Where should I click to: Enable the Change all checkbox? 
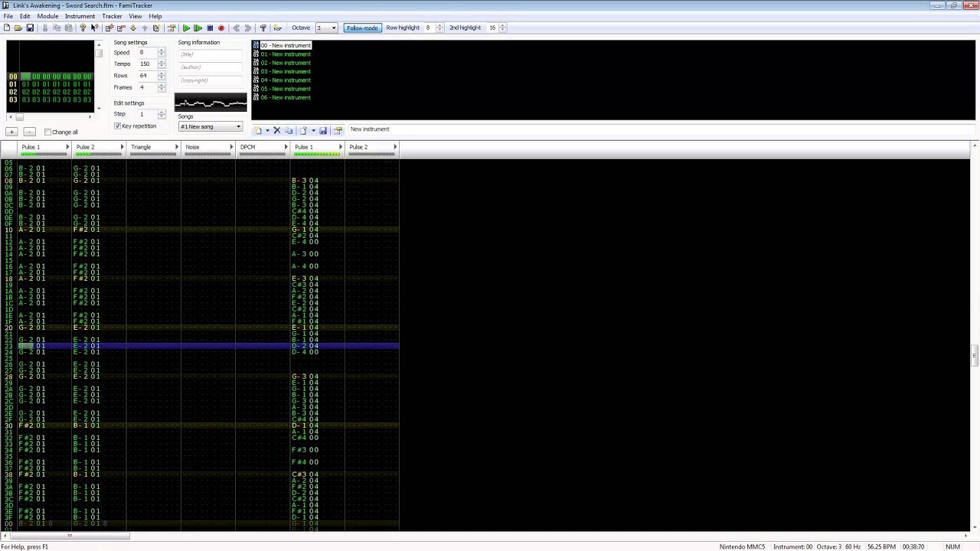[x=48, y=132]
